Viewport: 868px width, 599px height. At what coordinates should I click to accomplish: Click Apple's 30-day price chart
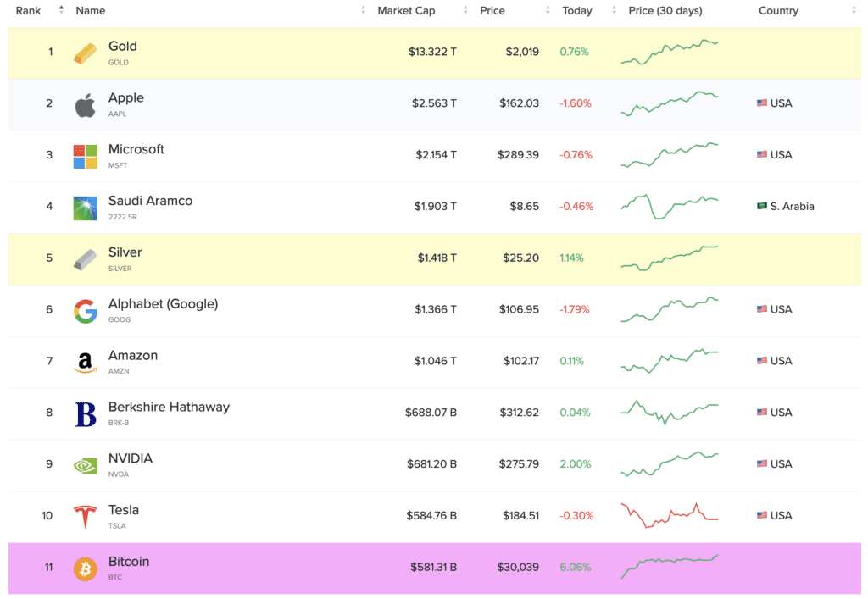[670, 103]
